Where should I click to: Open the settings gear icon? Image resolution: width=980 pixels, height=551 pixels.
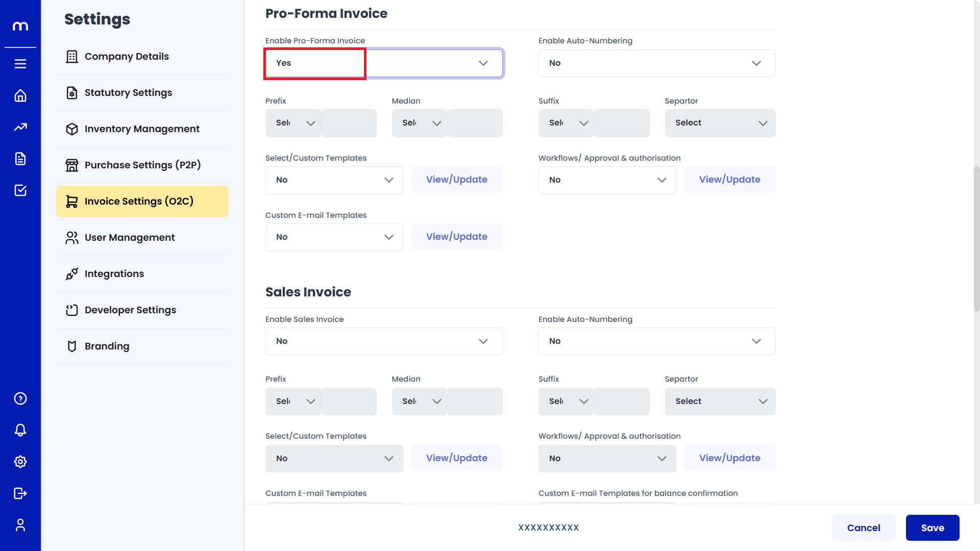click(20, 462)
